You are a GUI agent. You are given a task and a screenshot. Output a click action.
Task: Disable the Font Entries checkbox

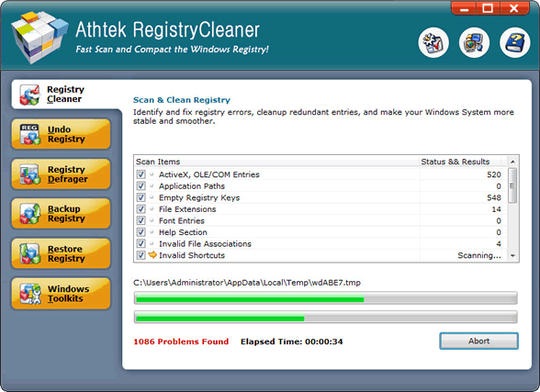(141, 220)
